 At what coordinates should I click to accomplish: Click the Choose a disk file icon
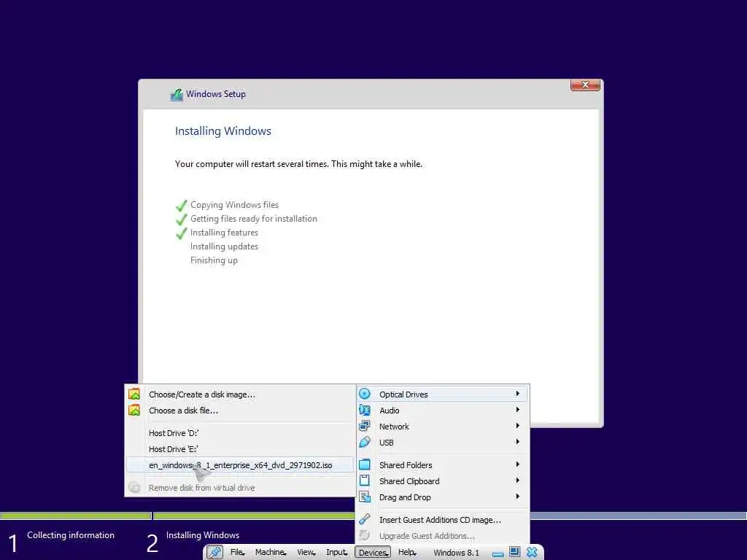click(134, 410)
